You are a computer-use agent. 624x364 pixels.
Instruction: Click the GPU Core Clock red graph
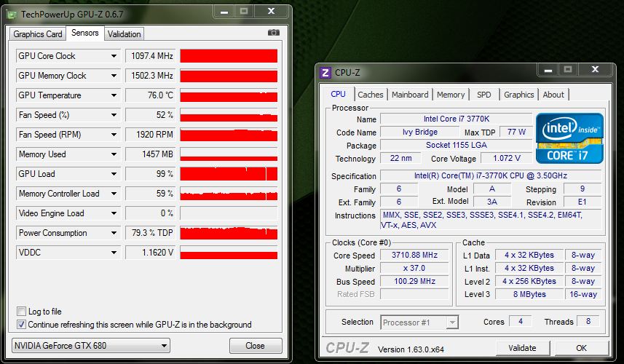[229, 56]
